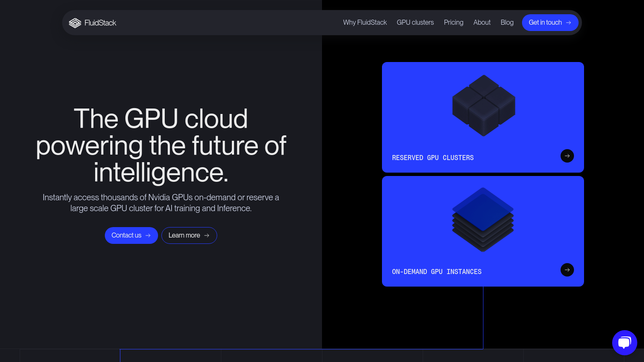Click the 3D cube illustration on the top card
Viewport: 644px width, 362px height.
[483, 106]
